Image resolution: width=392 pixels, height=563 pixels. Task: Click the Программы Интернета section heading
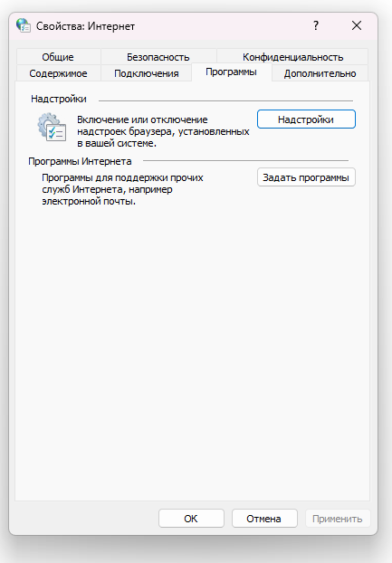pos(80,162)
